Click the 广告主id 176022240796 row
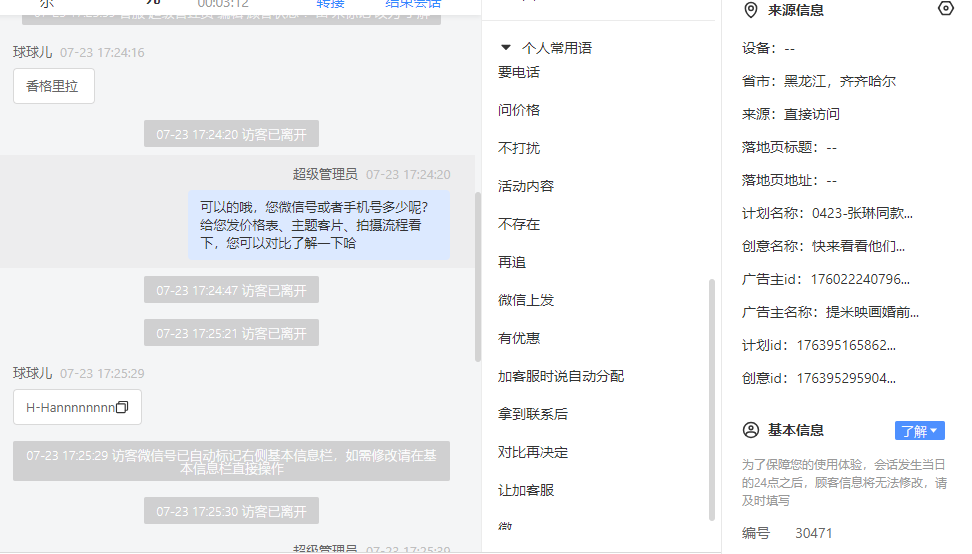 click(826, 279)
